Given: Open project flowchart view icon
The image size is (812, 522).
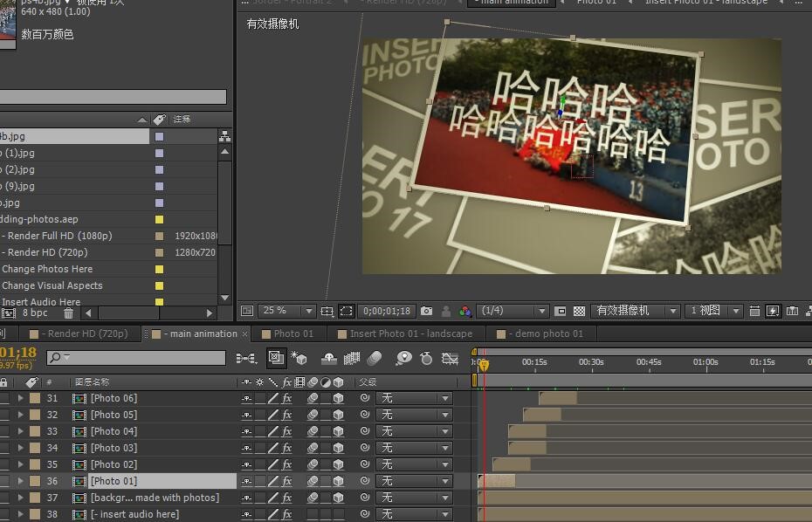Looking at the screenshot, I should pos(224,136).
